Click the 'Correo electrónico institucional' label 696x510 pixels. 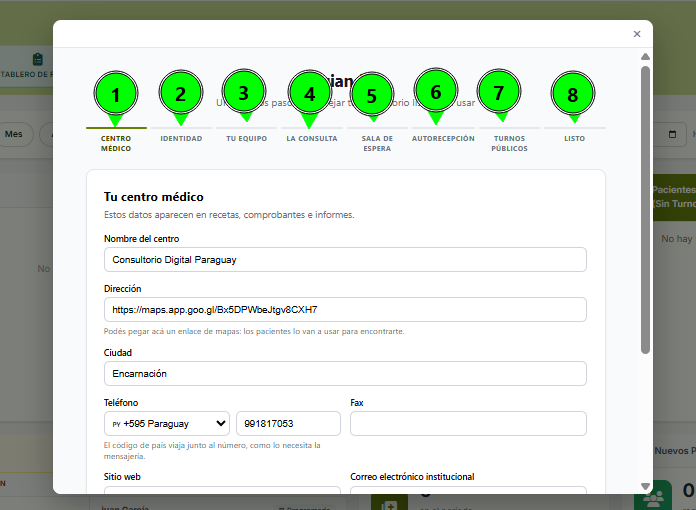[412, 477]
